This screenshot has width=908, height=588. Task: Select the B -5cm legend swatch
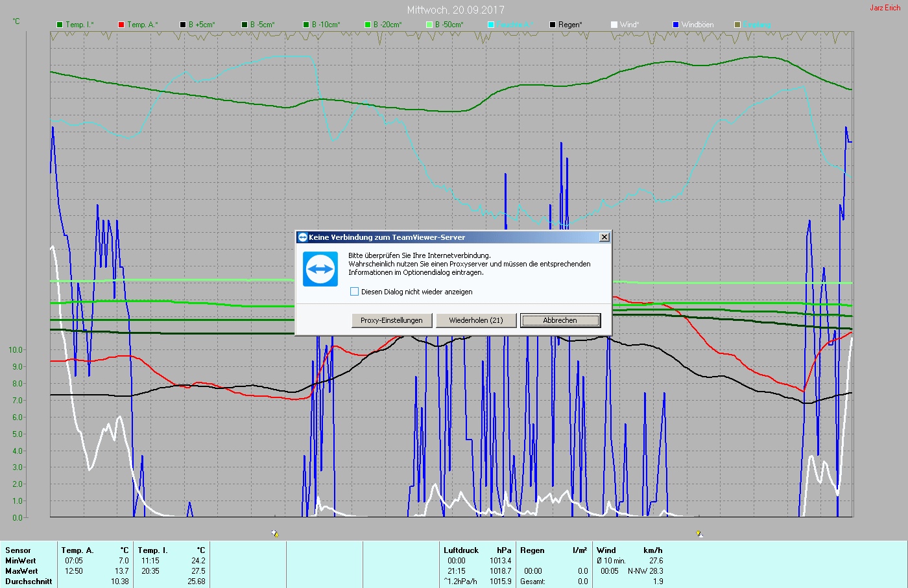[245, 25]
